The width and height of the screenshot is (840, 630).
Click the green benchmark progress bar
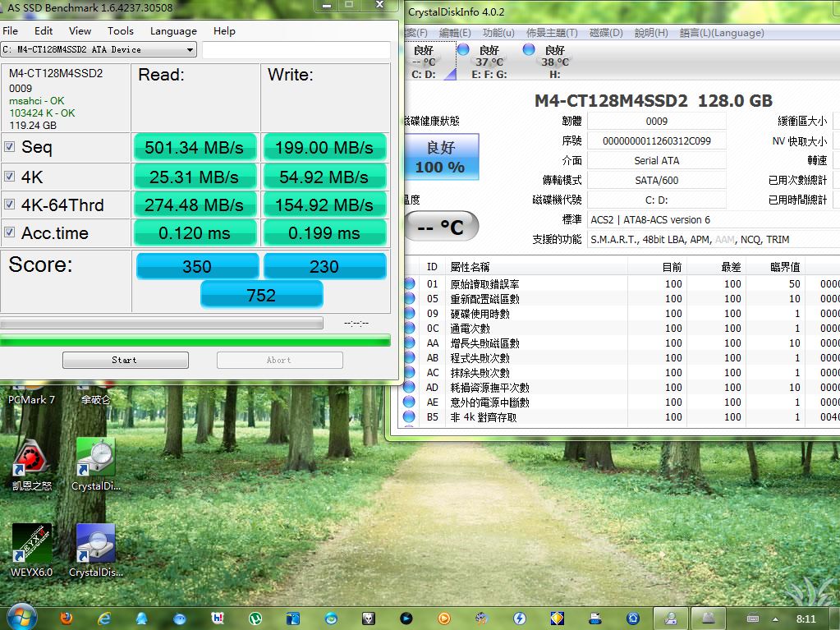195,341
